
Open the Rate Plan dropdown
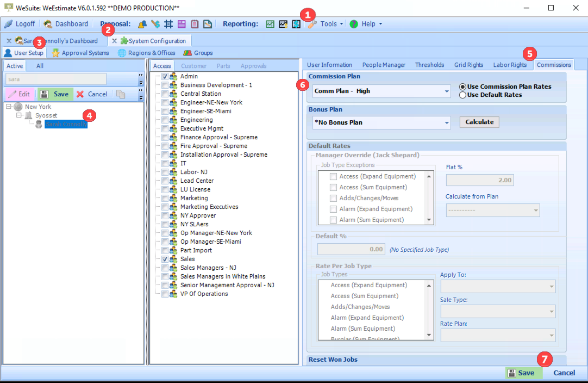[x=552, y=336]
